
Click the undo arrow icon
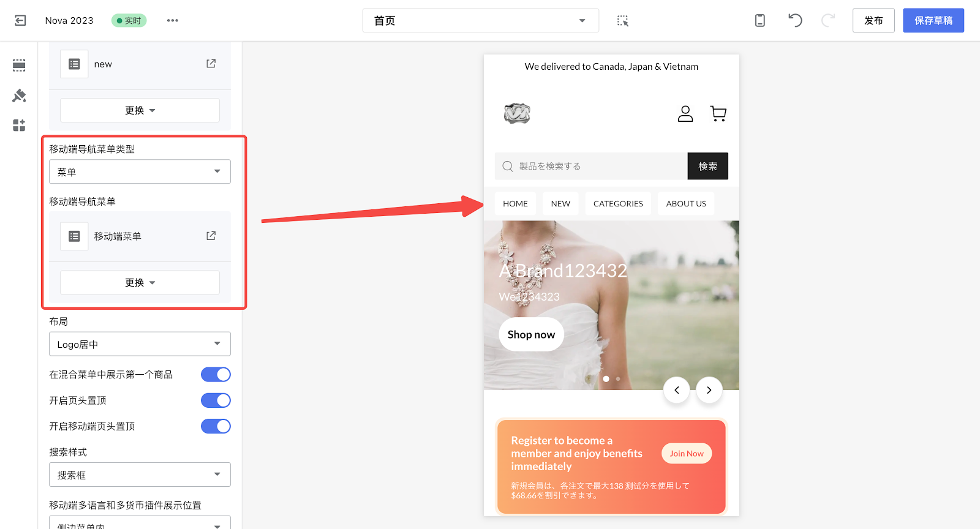coord(795,21)
